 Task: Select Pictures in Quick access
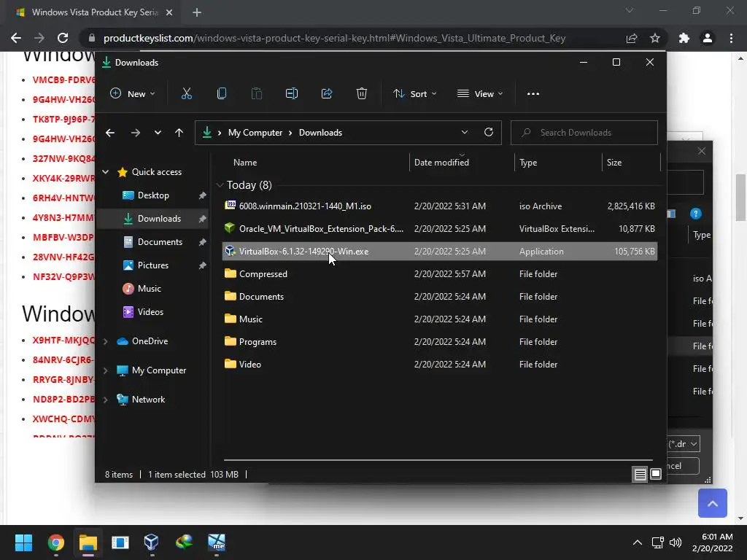[x=152, y=265]
